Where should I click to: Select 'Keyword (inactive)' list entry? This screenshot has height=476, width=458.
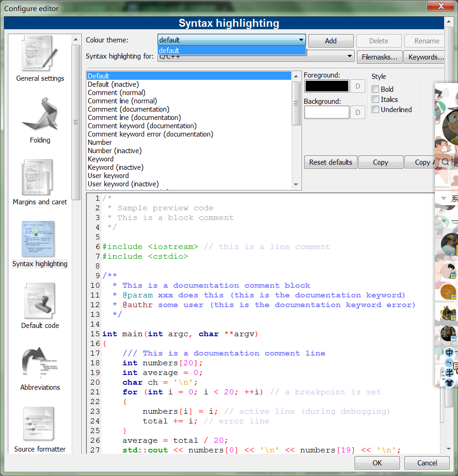189,167
